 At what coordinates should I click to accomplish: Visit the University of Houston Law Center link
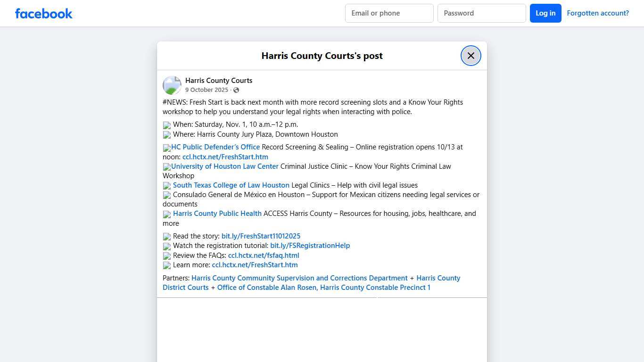click(x=224, y=166)
